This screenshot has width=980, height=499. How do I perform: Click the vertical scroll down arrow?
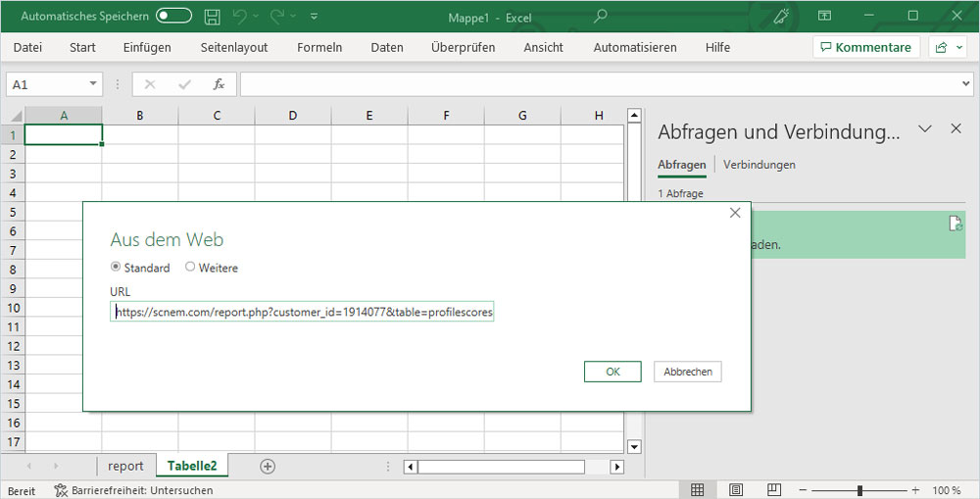634,446
